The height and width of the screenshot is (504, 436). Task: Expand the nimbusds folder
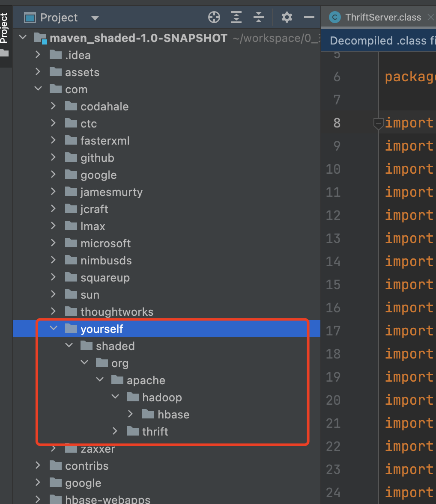point(54,260)
